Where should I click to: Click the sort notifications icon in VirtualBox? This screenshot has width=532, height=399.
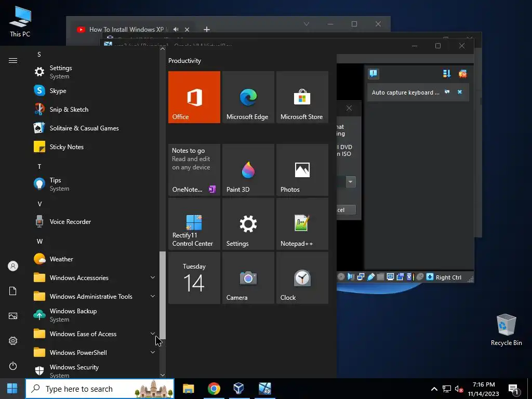point(447,73)
